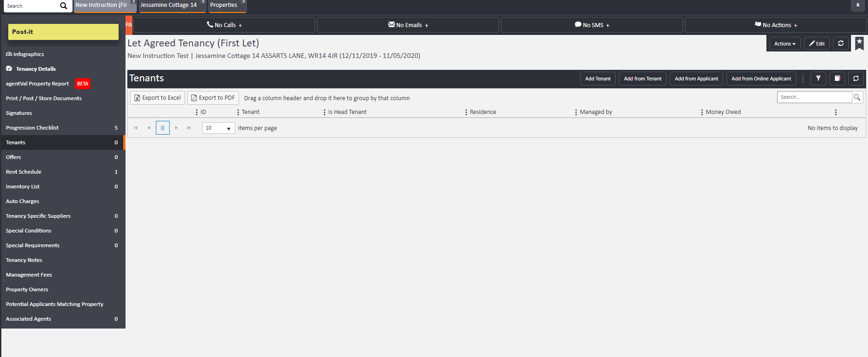The height and width of the screenshot is (357, 868).
Task: Click Add from Online Applicant
Action: [x=761, y=79]
